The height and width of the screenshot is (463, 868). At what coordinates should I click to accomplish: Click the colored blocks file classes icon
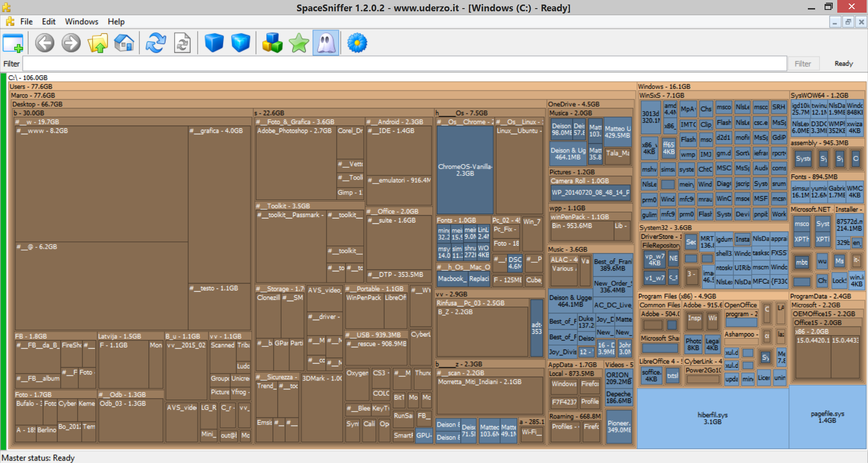click(272, 43)
